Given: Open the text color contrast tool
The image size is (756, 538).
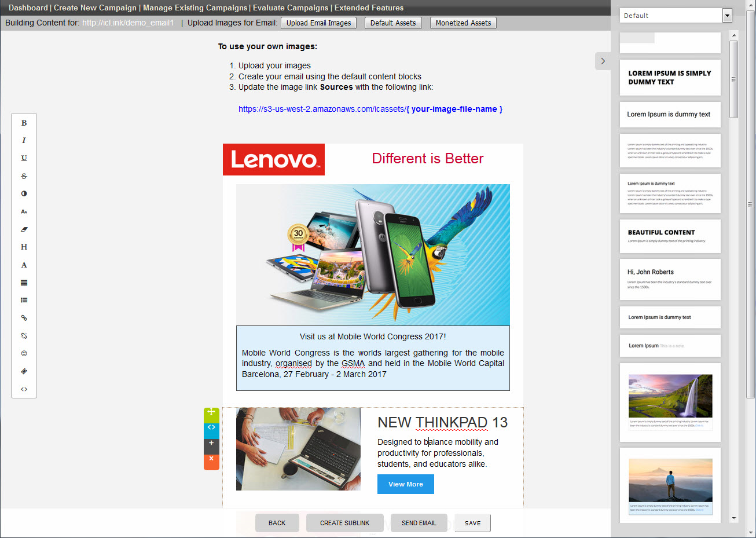Looking at the screenshot, I should pos(24,193).
